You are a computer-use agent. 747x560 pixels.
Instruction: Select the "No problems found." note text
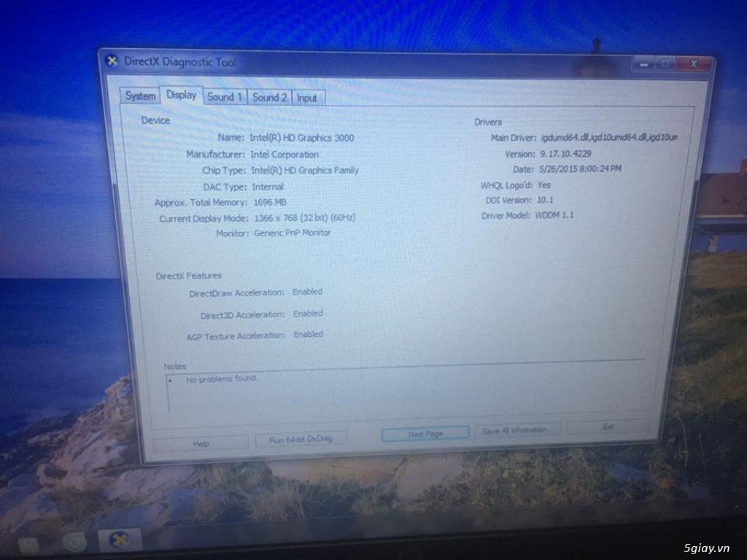[222, 379]
